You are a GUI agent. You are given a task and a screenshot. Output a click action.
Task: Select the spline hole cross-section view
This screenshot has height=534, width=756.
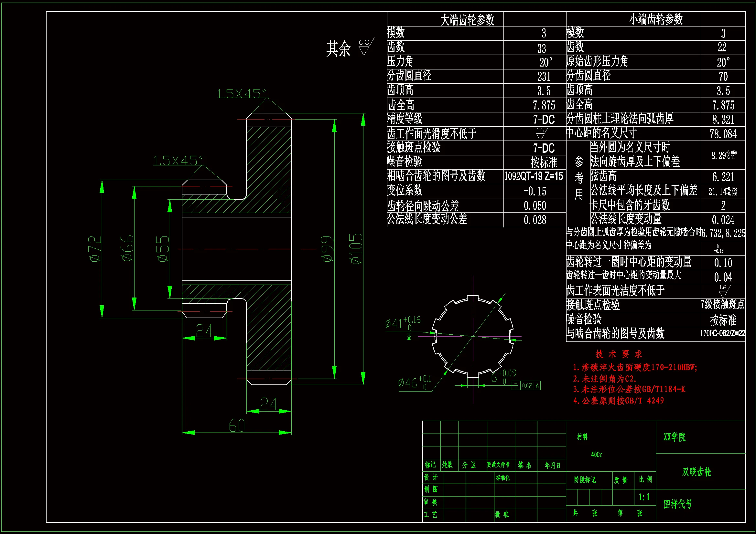coord(473,336)
